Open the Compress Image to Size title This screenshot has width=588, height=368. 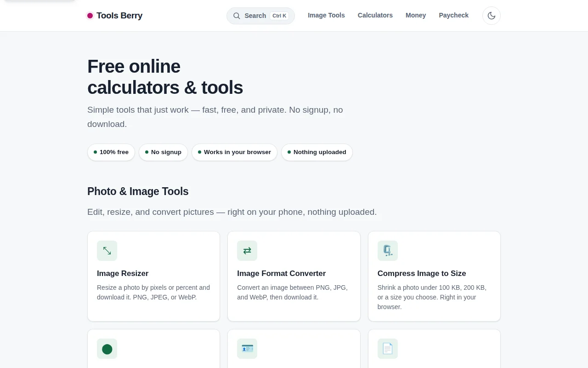422,273
